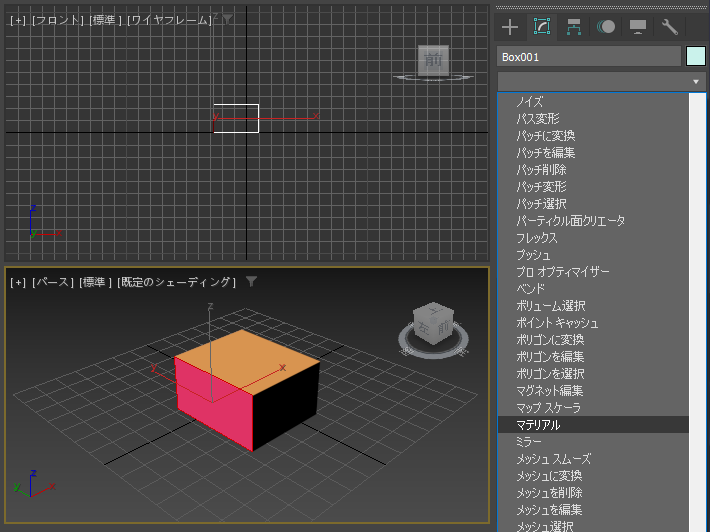Open the Motion panel tab
Viewport: 710px width, 532px height.
pyautogui.click(x=606, y=27)
